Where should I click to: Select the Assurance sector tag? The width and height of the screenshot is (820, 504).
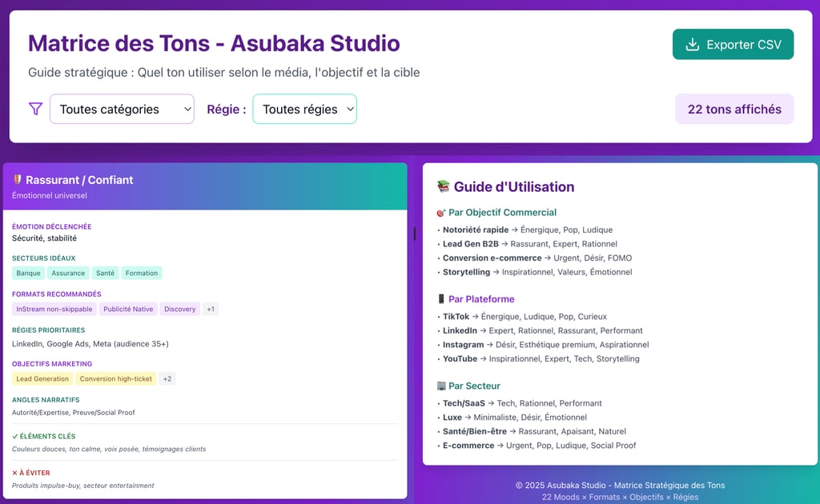pos(68,273)
